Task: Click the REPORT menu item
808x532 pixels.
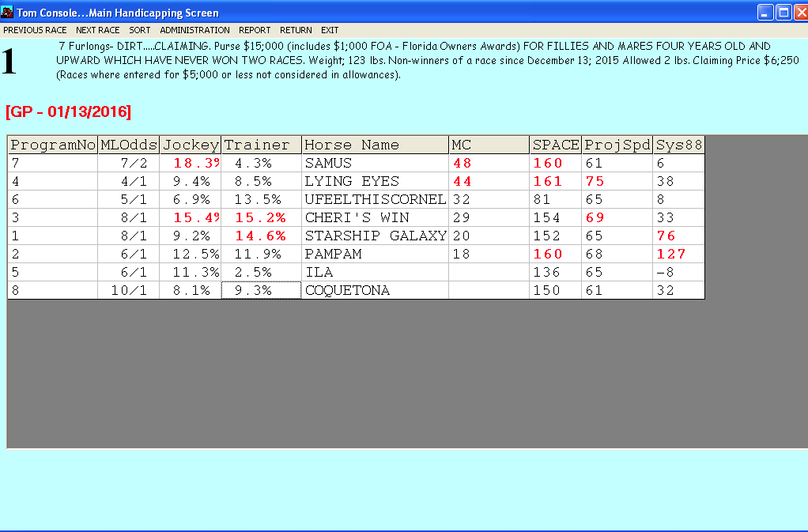Action: click(255, 30)
